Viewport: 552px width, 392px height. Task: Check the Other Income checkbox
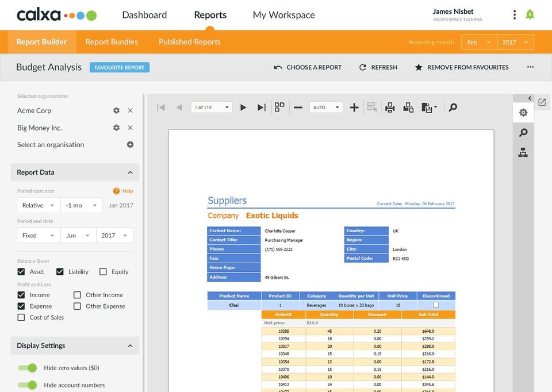pos(77,295)
